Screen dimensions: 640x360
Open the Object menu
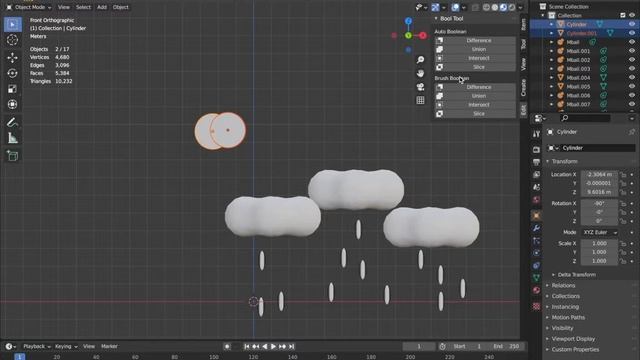(x=120, y=7)
